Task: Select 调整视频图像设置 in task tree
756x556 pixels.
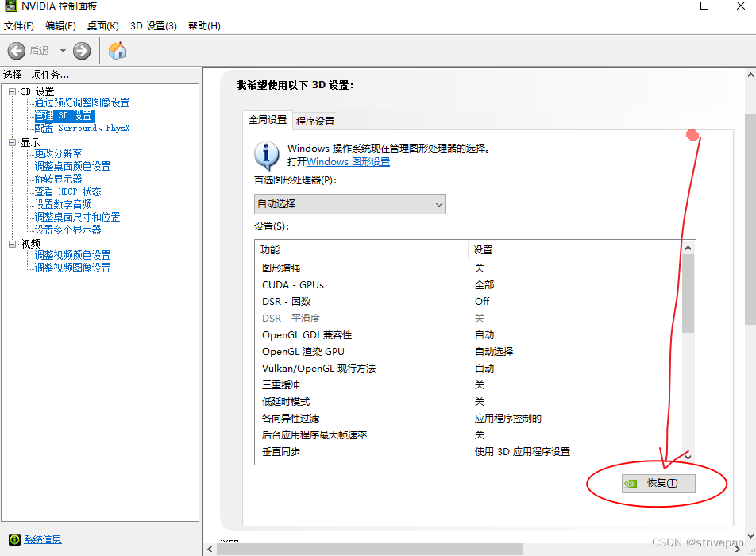Action: point(73,268)
